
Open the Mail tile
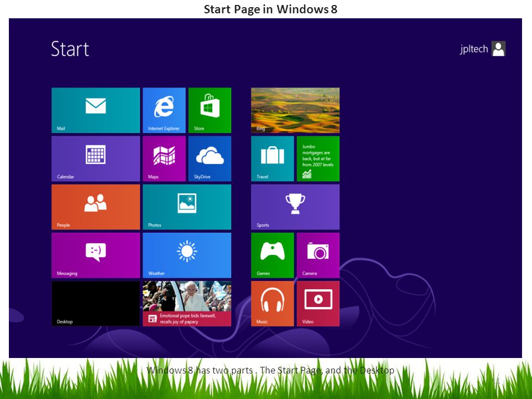[x=96, y=110]
